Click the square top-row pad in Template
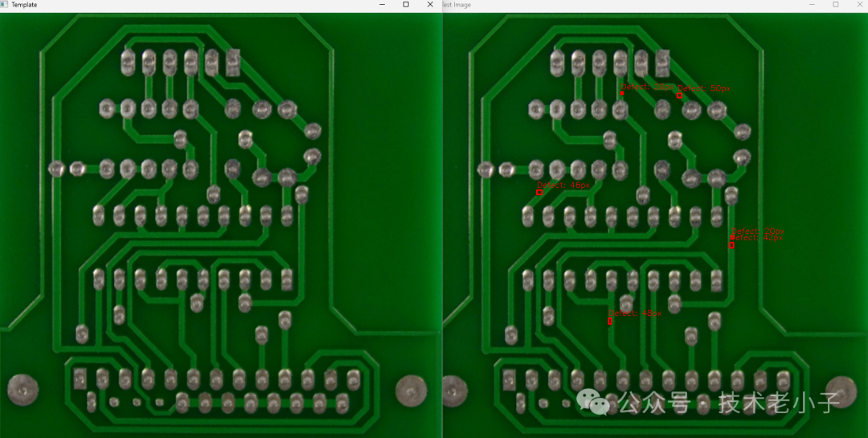This screenshot has height=438, width=868. pyautogui.click(x=234, y=61)
